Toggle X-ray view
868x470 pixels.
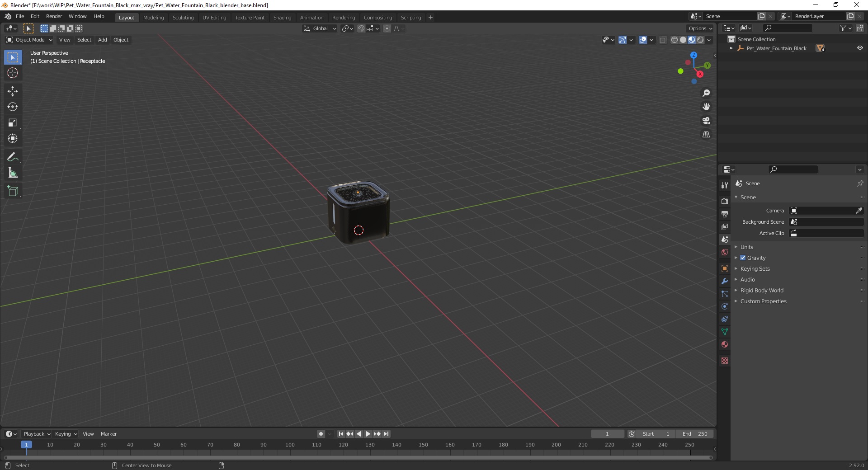coord(663,40)
